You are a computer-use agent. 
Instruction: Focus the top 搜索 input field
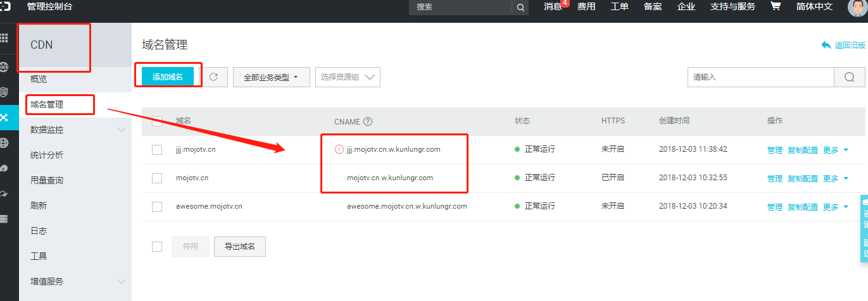coord(461,7)
